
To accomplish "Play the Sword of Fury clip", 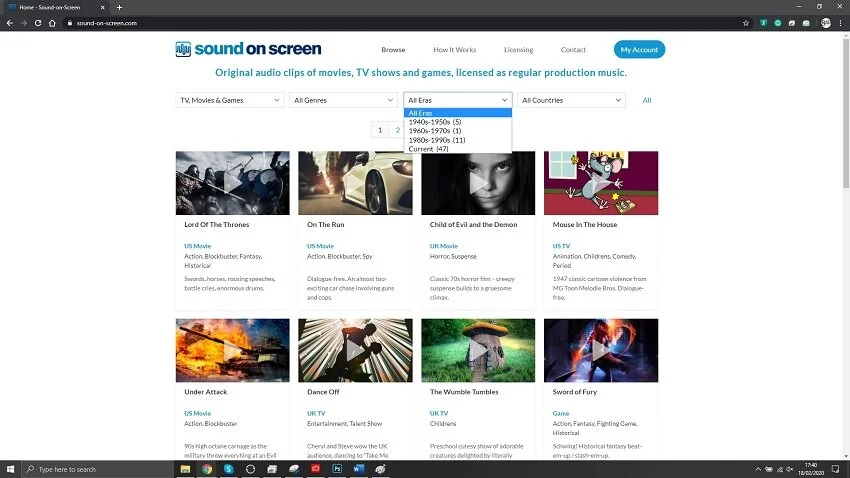I will pos(601,351).
